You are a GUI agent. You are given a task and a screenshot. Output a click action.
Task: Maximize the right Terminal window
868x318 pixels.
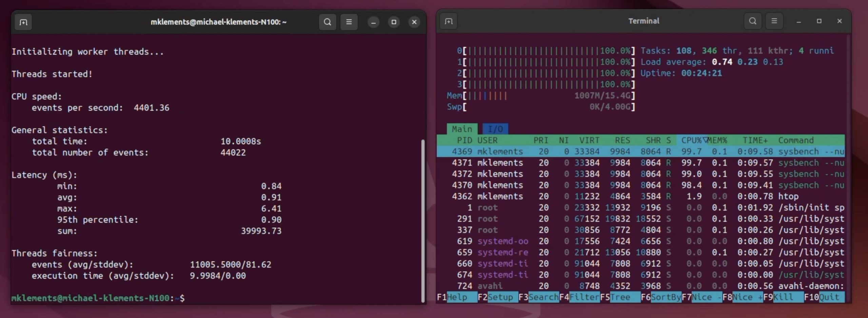click(819, 21)
